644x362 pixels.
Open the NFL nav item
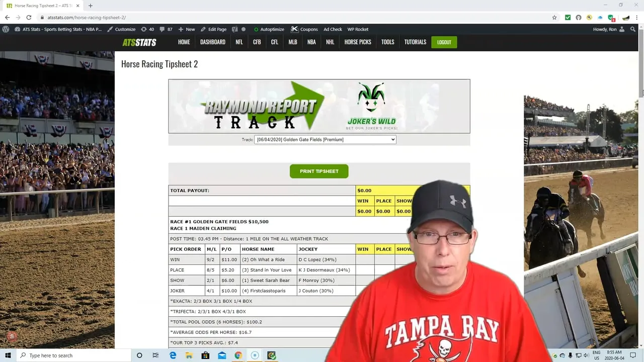coord(239,42)
